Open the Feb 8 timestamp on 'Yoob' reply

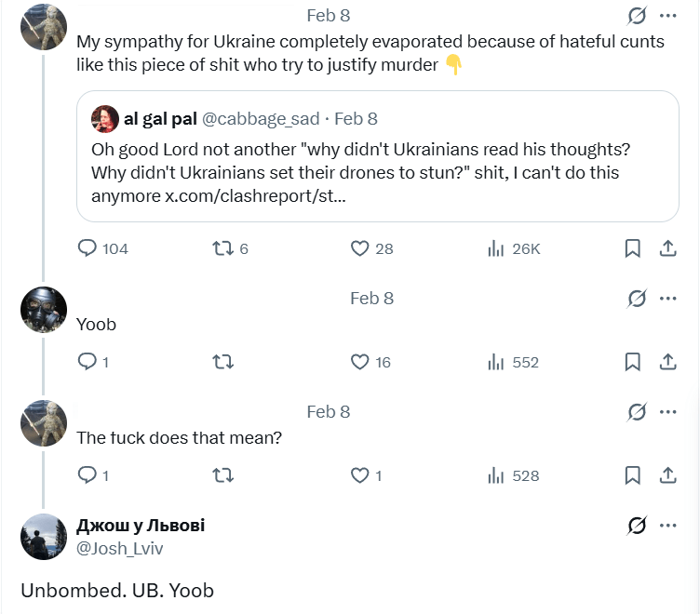pos(371,298)
